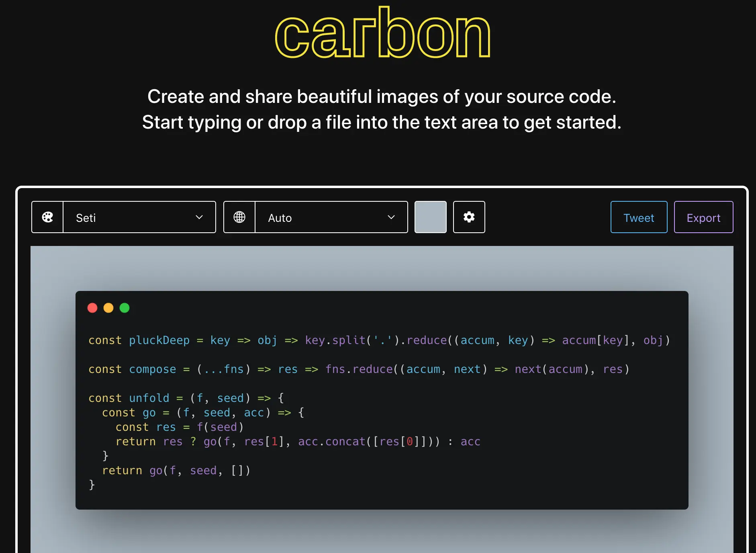Click the 'const res = f(seed)' line
The height and width of the screenshot is (553, 756).
180,427
